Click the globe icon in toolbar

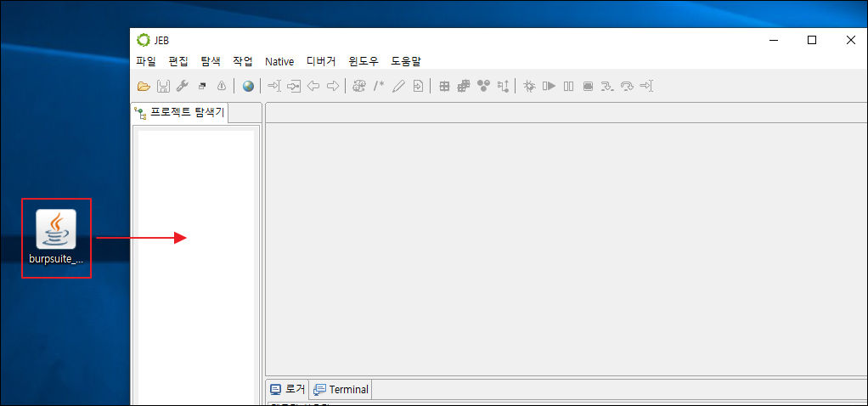coord(248,86)
